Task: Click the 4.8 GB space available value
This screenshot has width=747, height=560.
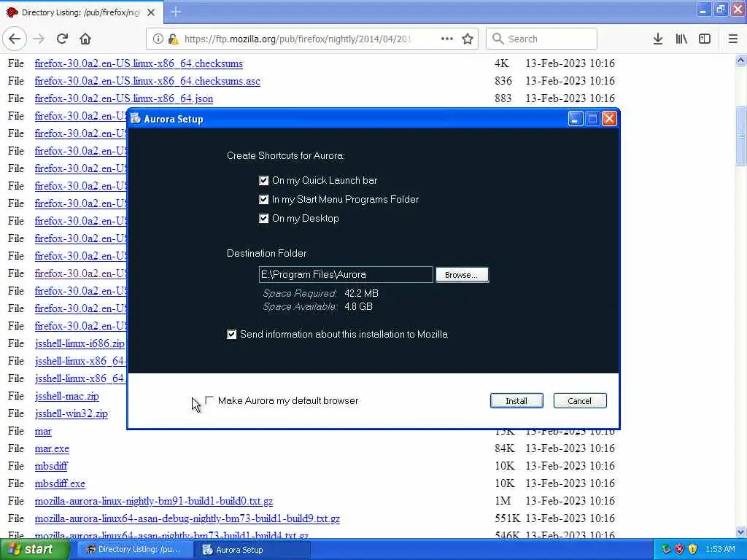Action: pyautogui.click(x=358, y=307)
